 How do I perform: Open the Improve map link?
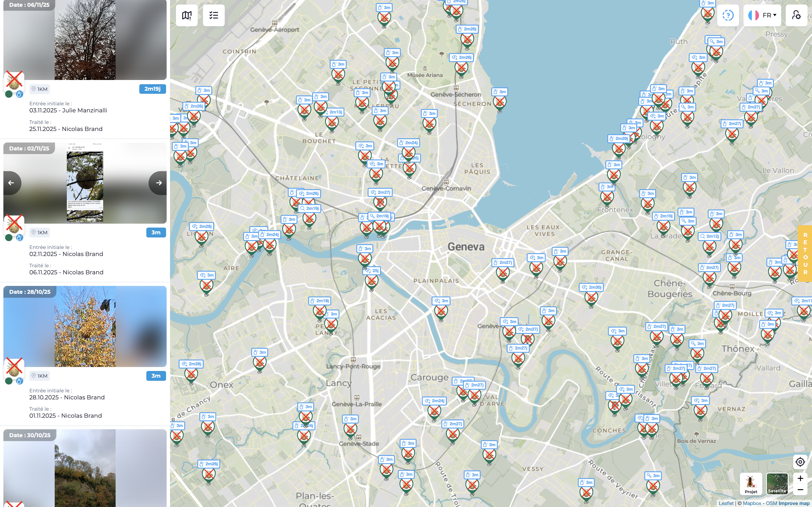point(794,503)
